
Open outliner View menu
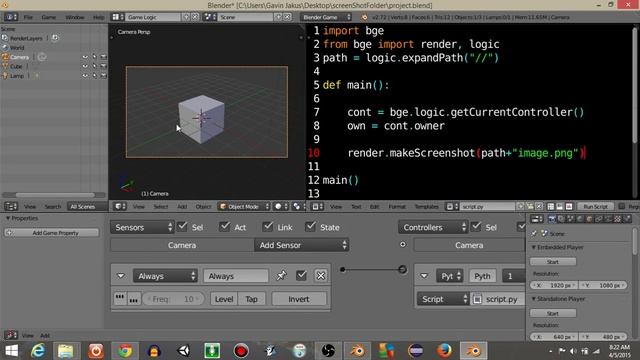coord(30,207)
